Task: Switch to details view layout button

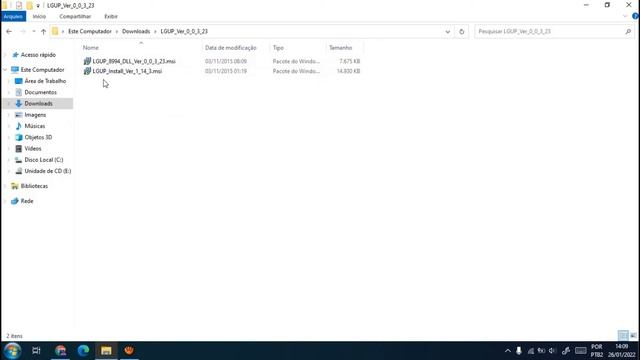Action: click(x=623, y=336)
